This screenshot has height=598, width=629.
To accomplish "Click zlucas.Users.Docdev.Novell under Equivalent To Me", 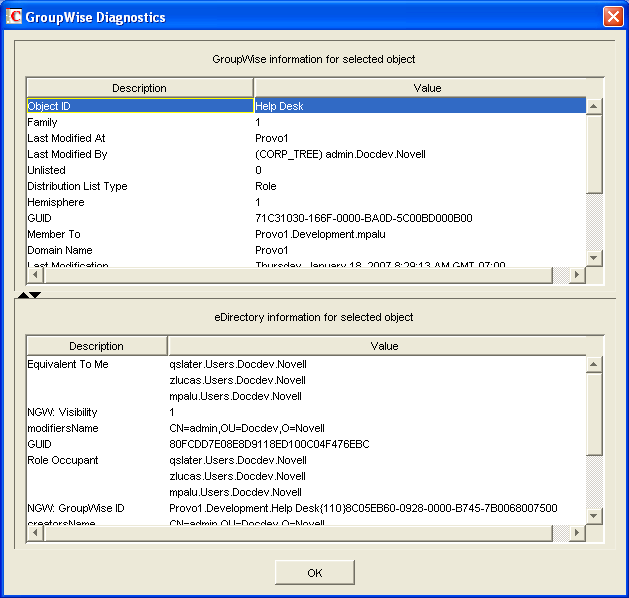I will coord(237,380).
